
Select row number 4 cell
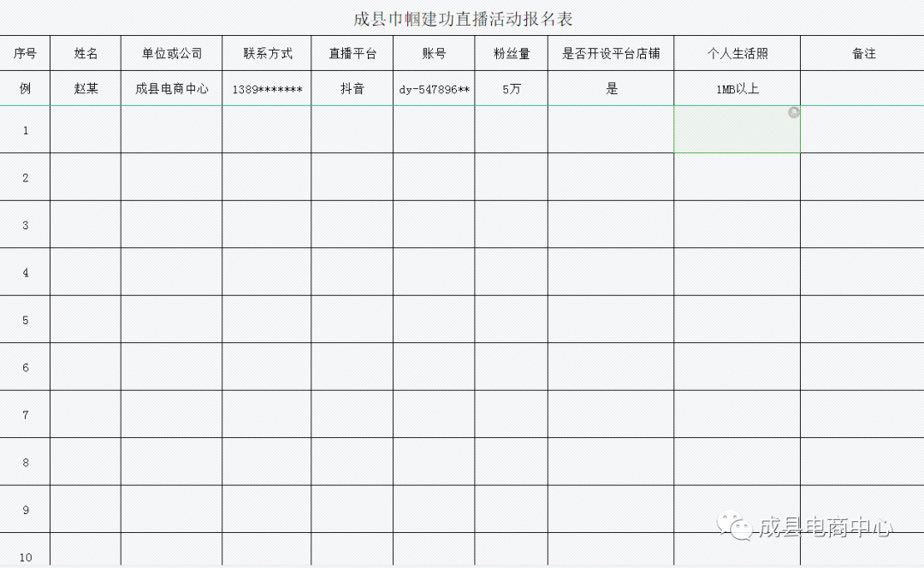(25, 272)
